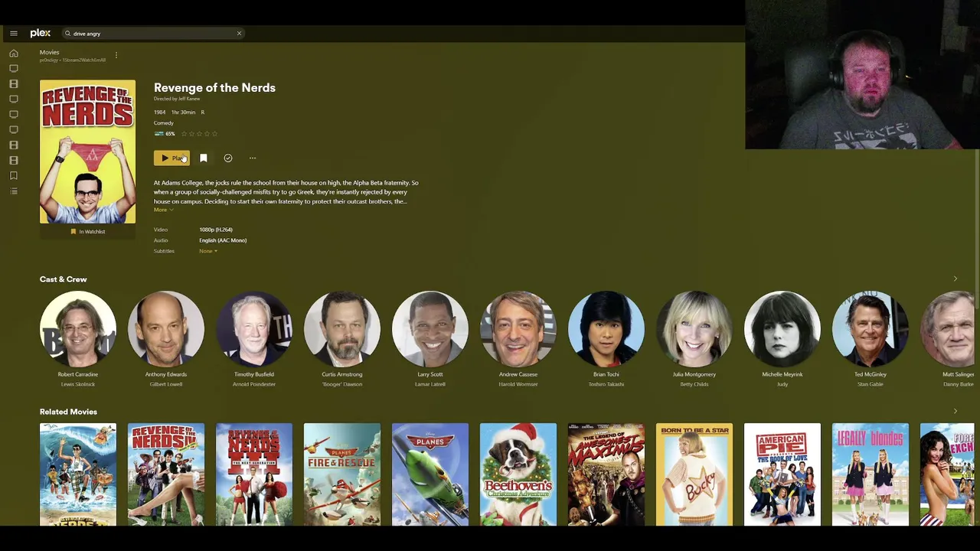980x551 pixels.
Task: Open the three-dot options next to Movies
Action: pos(116,55)
